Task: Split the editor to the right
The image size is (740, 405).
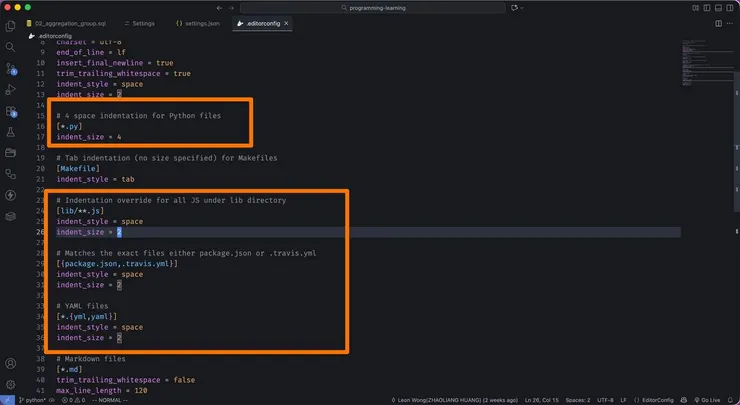Action: (x=718, y=24)
